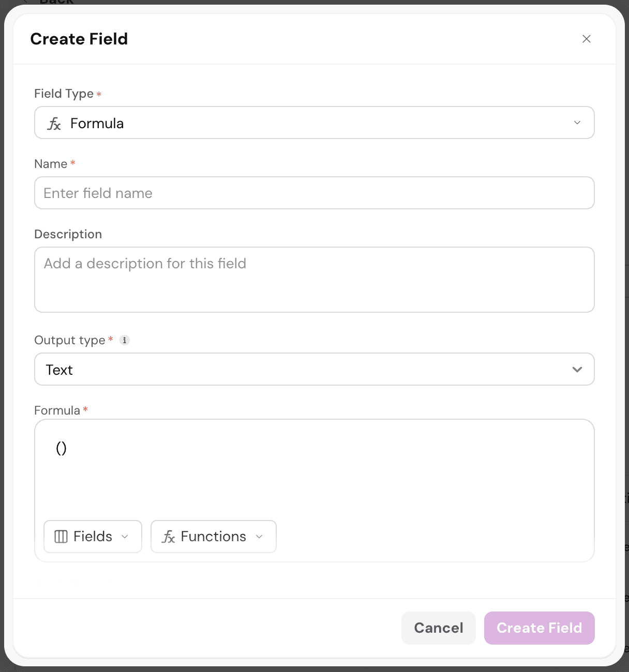Close the Create Field dialog
Screen dimensions: 629x672
pos(586,39)
